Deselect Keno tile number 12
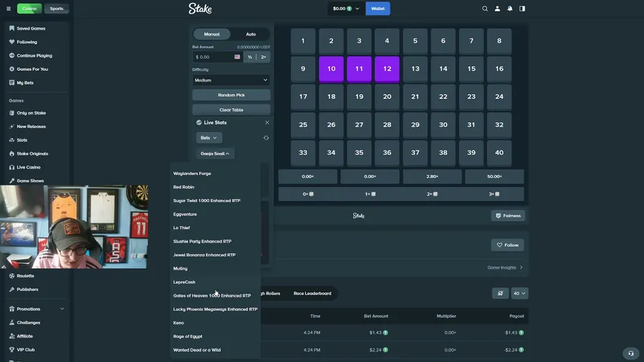Viewport: 644px width, 362px height. [x=387, y=69]
